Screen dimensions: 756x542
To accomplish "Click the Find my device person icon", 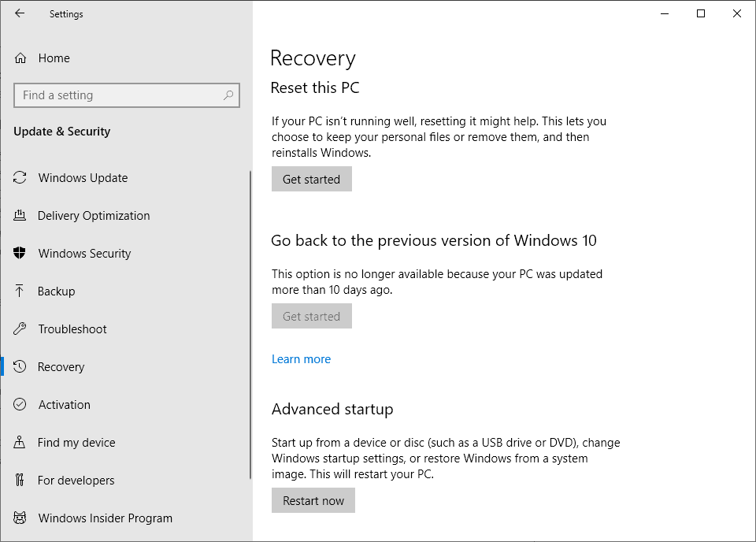I will (x=20, y=443).
